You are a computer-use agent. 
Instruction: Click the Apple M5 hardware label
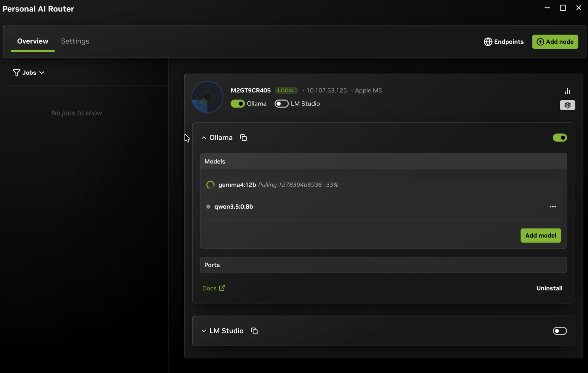pos(368,90)
